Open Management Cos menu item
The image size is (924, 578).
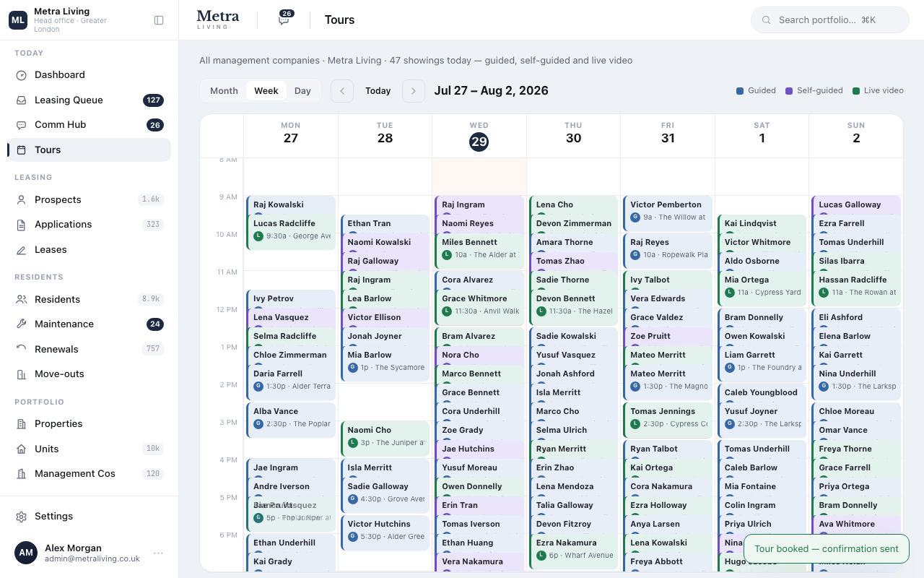[x=90, y=474]
